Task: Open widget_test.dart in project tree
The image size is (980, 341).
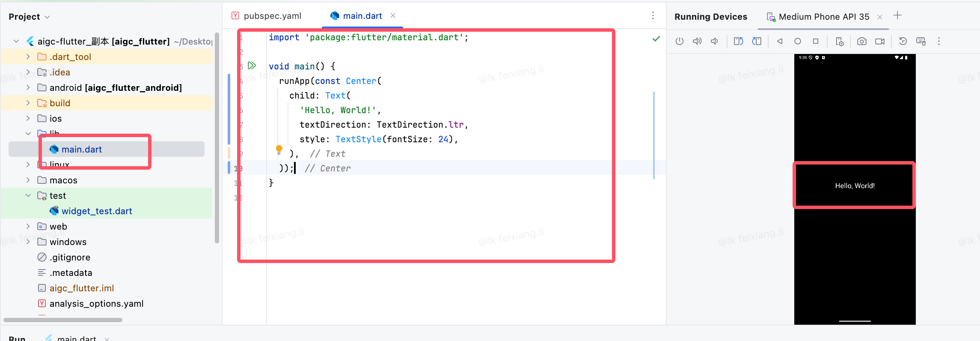Action: 97,211
